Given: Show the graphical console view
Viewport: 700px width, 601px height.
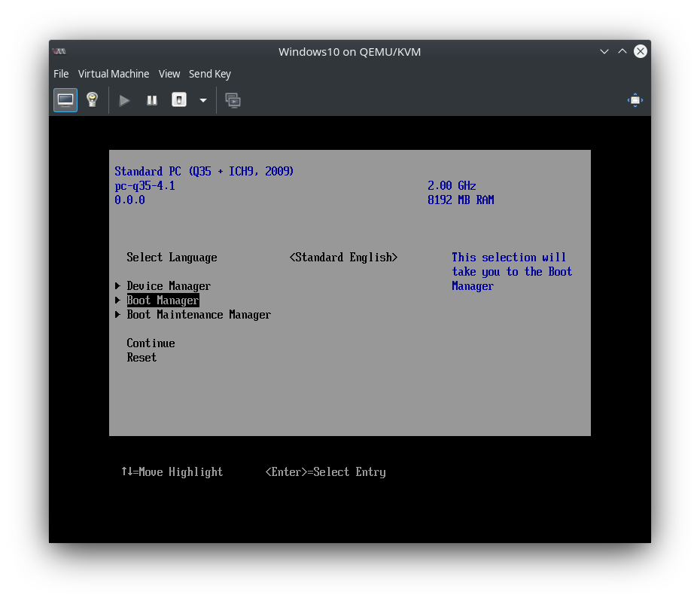Looking at the screenshot, I should tap(65, 100).
